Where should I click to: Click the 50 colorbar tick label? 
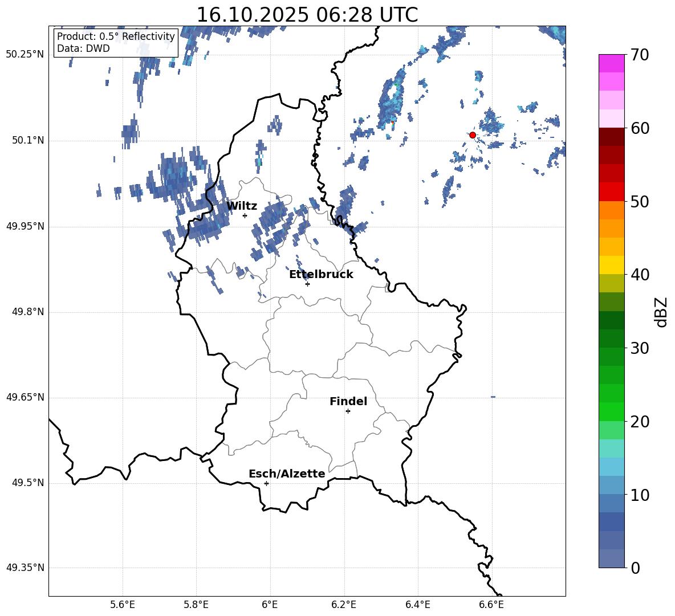point(640,201)
